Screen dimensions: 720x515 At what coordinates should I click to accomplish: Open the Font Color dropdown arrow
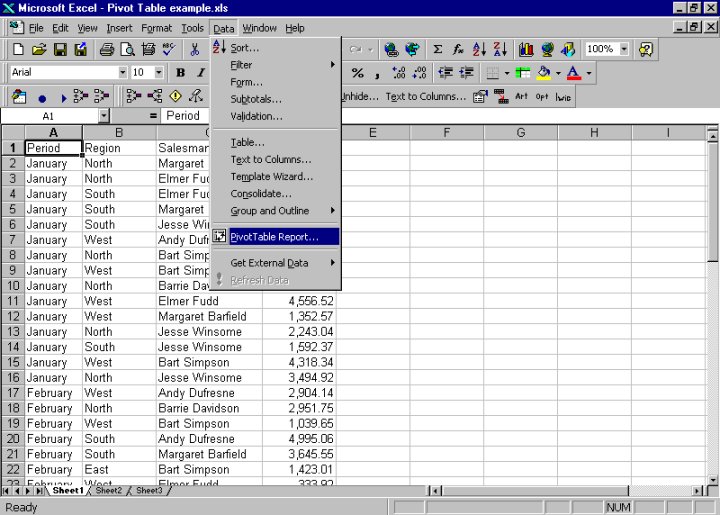(x=589, y=73)
